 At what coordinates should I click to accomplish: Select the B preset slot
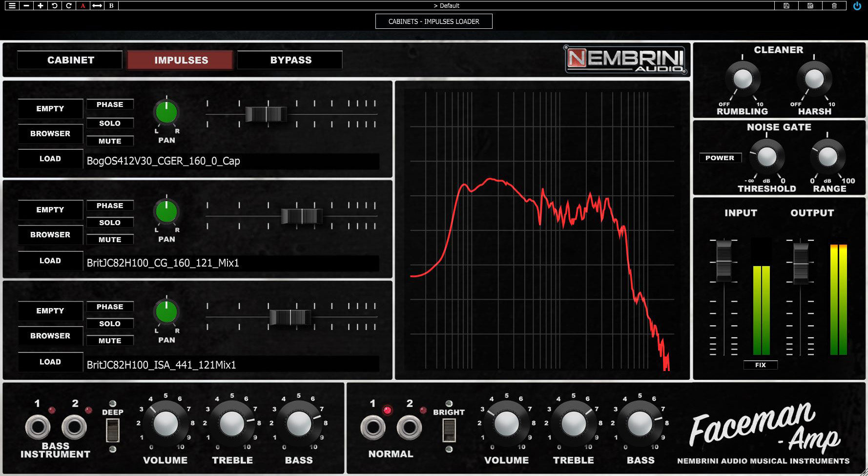point(111,6)
